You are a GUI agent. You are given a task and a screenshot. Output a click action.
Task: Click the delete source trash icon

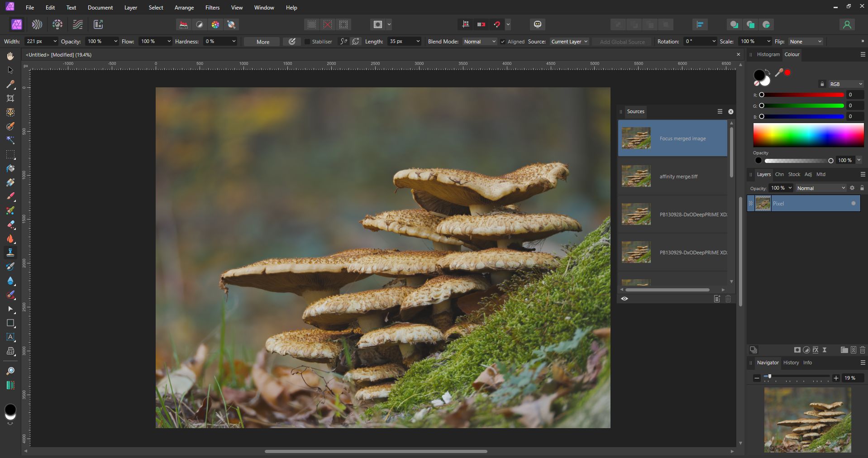(728, 299)
